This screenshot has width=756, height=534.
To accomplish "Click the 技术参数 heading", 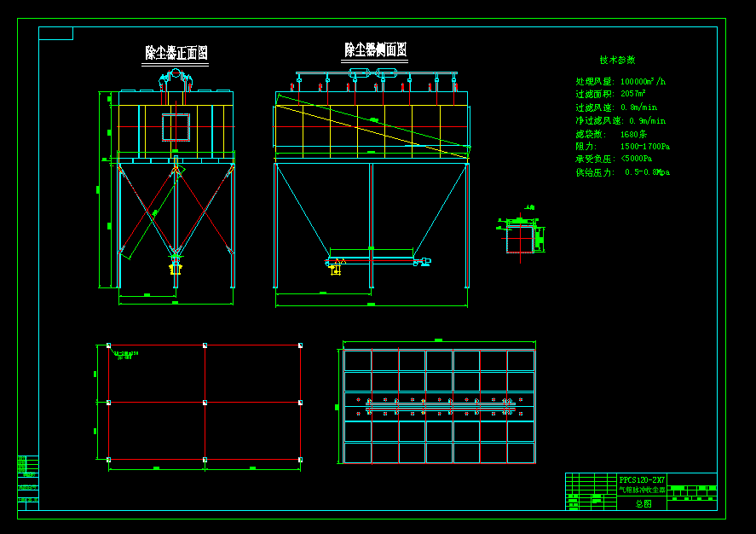I will coord(618,60).
